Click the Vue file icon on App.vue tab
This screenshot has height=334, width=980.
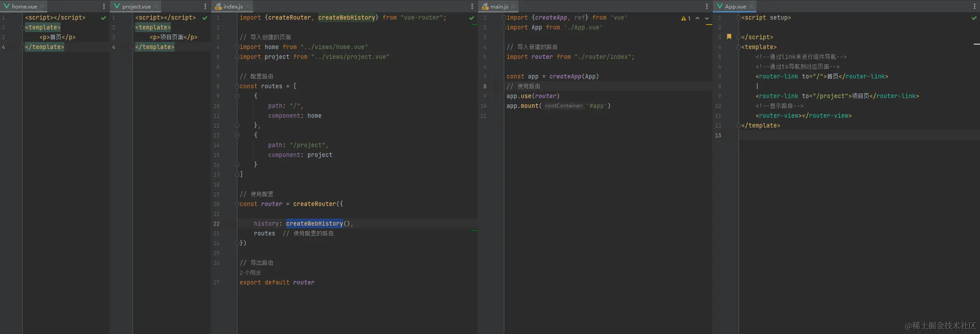tap(720, 6)
